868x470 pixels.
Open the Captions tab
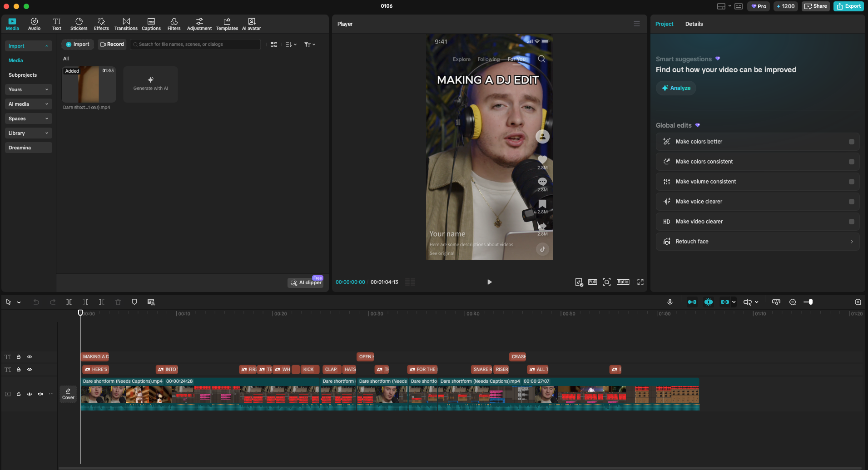click(x=151, y=24)
